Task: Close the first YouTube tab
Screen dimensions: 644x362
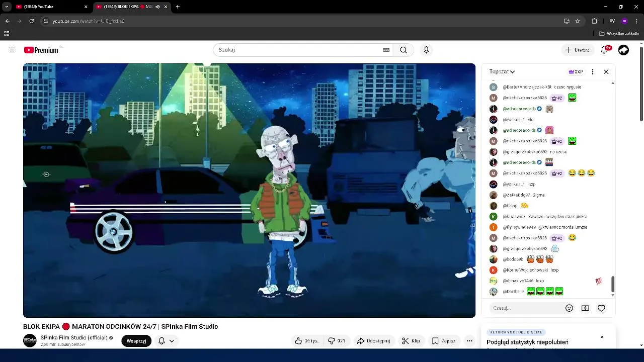Action: pos(86,7)
